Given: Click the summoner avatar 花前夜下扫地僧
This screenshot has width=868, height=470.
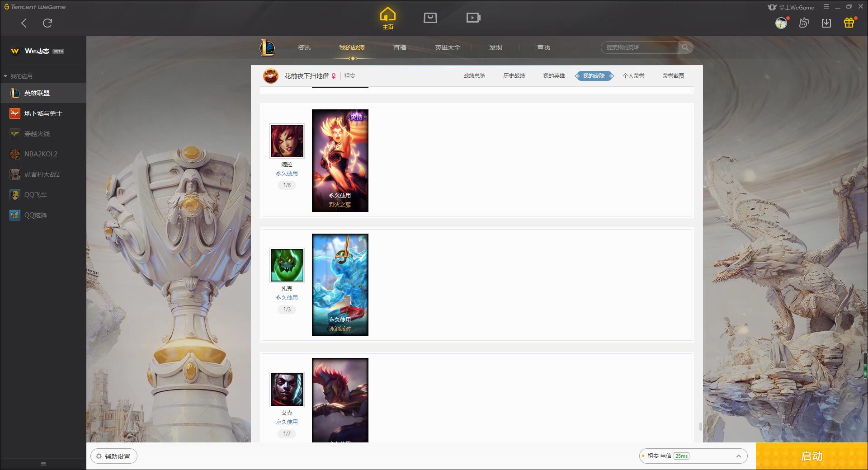Looking at the screenshot, I should 271,76.
